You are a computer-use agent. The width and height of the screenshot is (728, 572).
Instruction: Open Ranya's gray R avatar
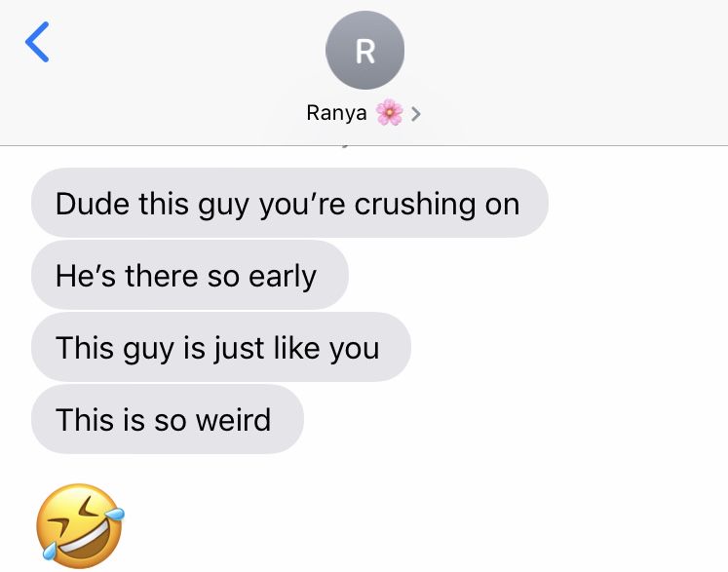364,50
